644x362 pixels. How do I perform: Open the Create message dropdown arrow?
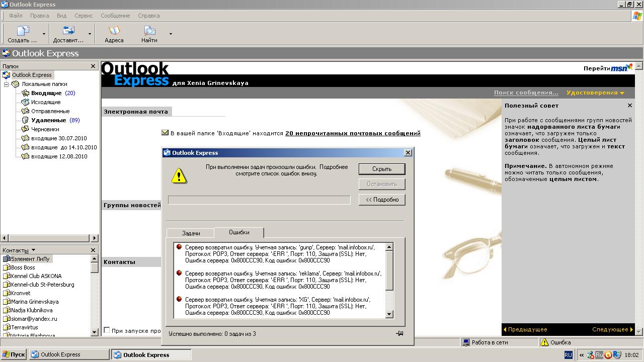44,34
